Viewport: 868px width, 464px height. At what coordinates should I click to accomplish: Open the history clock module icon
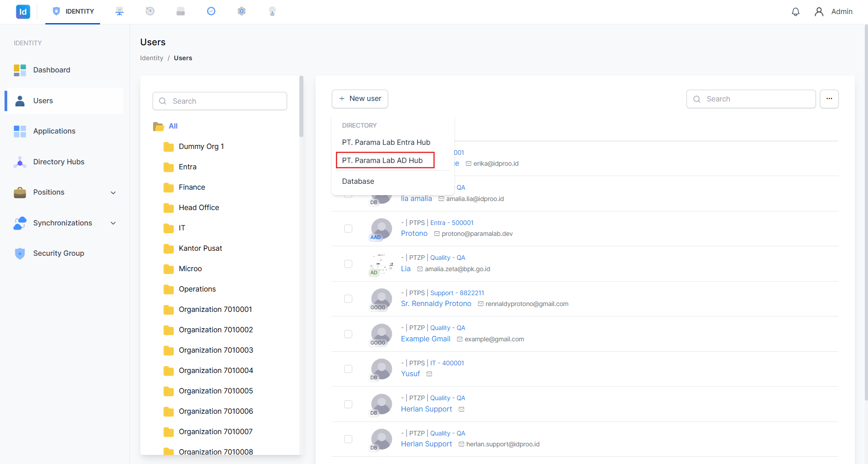click(x=150, y=11)
